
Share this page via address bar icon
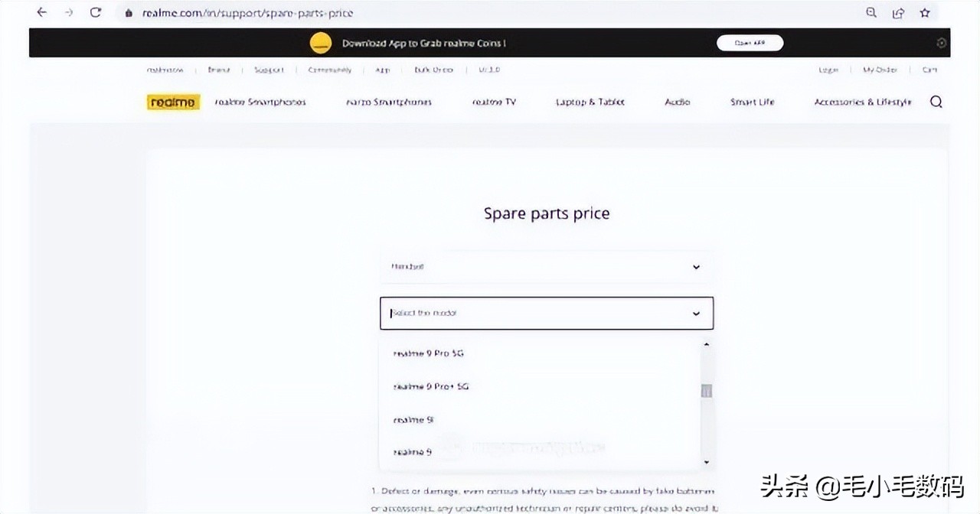coord(898,12)
